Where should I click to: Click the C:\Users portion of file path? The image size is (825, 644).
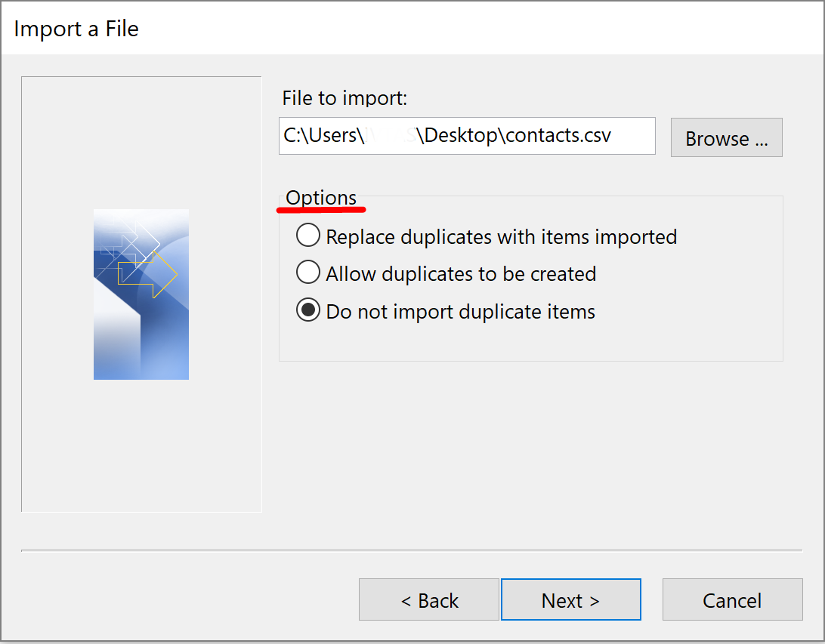324,136
